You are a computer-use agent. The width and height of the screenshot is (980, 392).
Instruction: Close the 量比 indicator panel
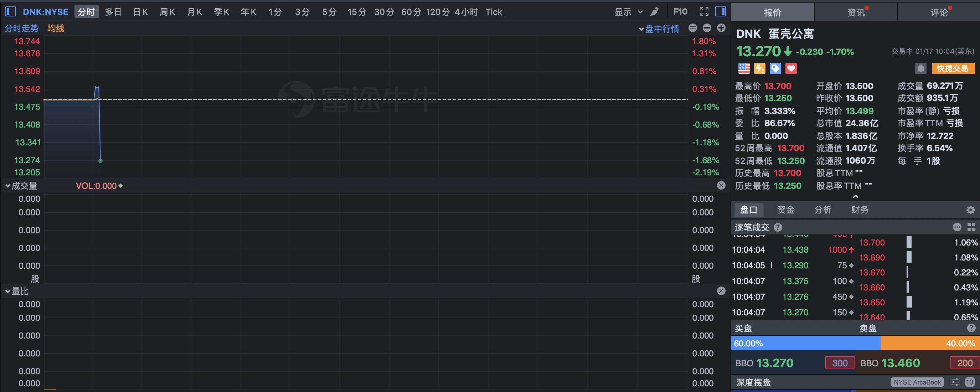tap(721, 291)
